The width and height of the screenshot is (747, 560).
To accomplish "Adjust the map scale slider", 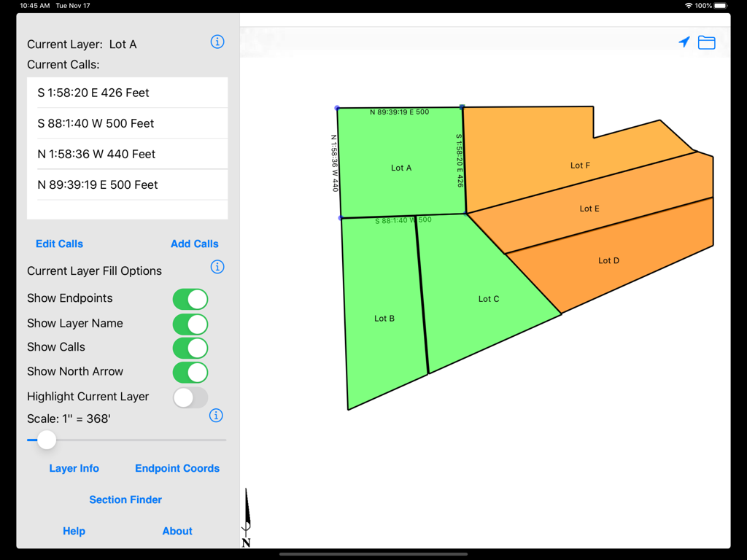I will click(47, 440).
